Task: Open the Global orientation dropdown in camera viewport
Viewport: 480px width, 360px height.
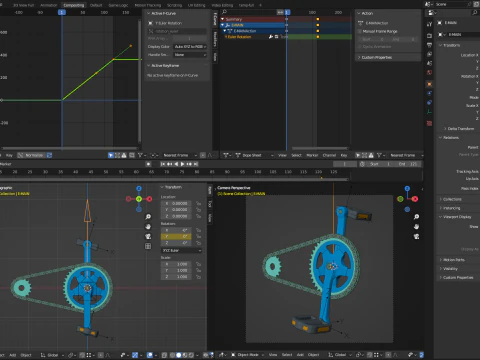Action: point(340,355)
